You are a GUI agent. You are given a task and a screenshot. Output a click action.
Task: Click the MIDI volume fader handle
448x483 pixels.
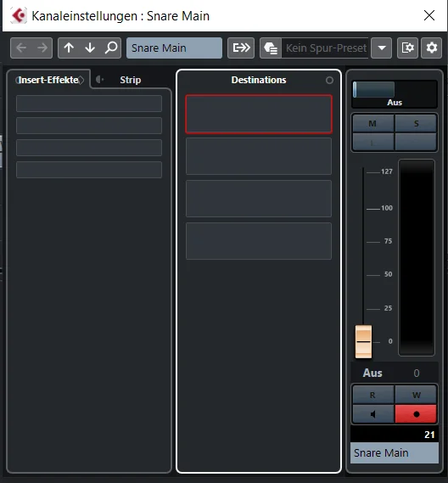(364, 341)
